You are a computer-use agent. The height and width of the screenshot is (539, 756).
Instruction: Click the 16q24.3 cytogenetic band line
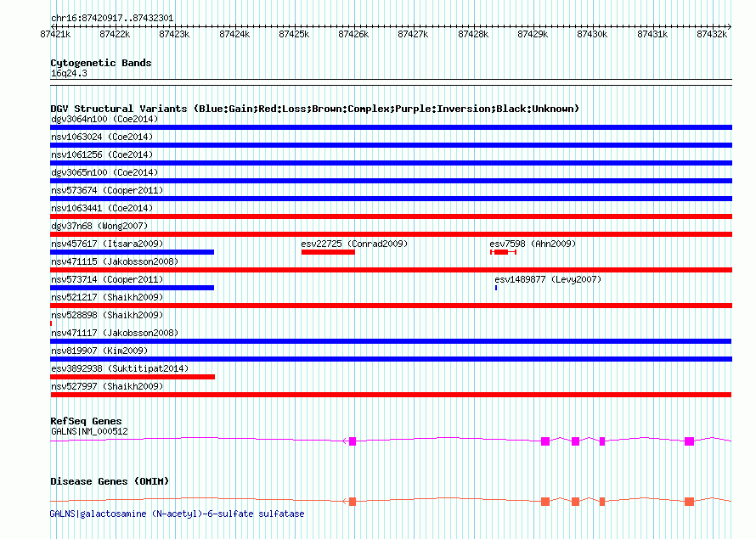click(x=391, y=82)
